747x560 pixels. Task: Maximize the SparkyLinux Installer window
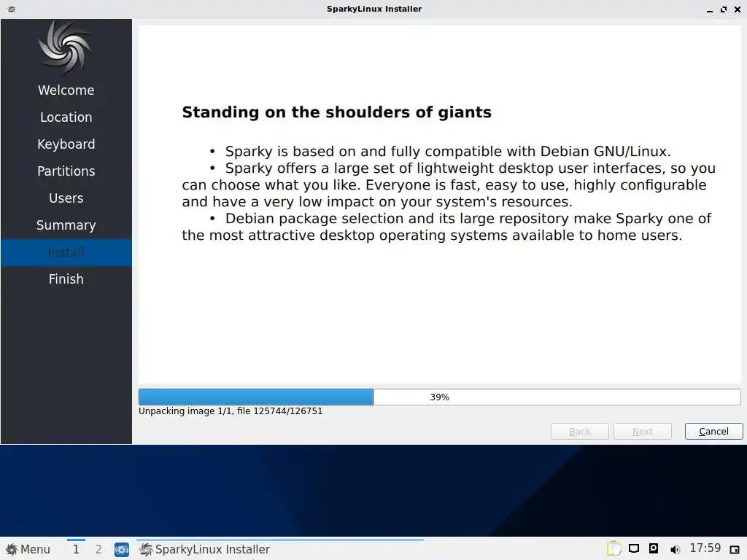tap(723, 9)
